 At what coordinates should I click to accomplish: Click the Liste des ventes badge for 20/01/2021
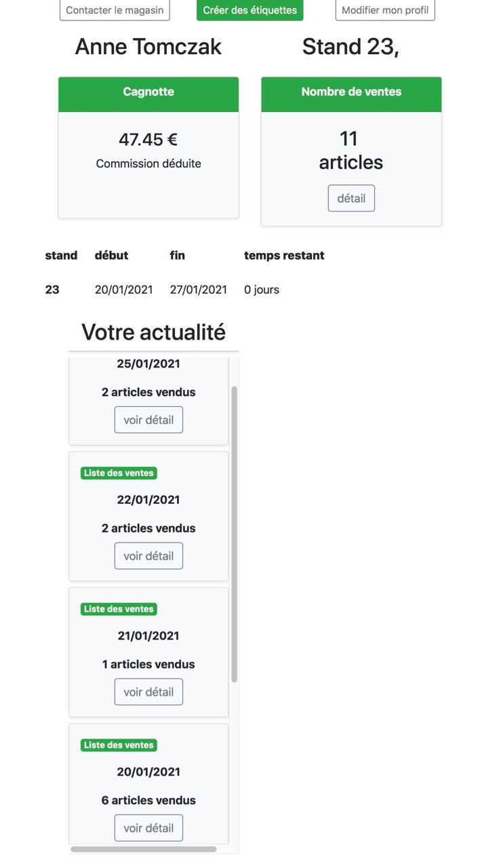point(119,745)
